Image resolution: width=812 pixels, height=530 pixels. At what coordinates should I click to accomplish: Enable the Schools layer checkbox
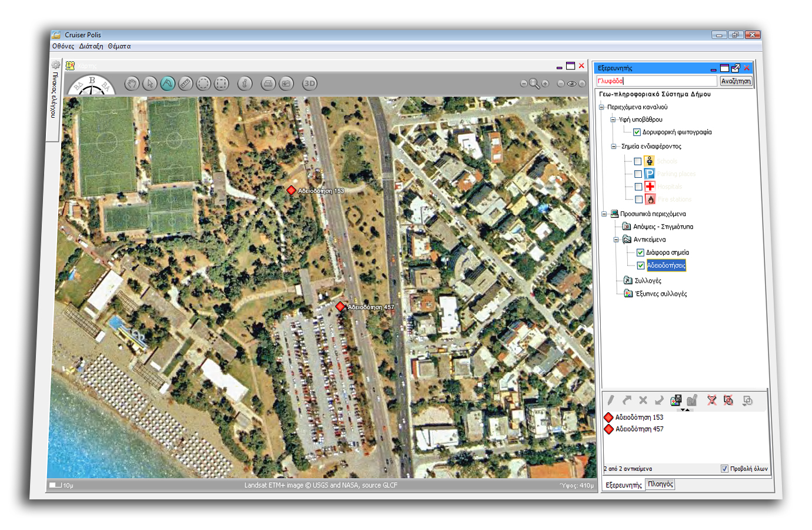tap(637, 161)
